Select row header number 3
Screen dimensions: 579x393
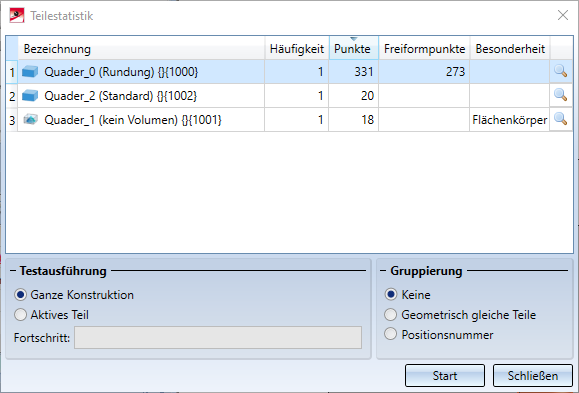click(12, 120)
